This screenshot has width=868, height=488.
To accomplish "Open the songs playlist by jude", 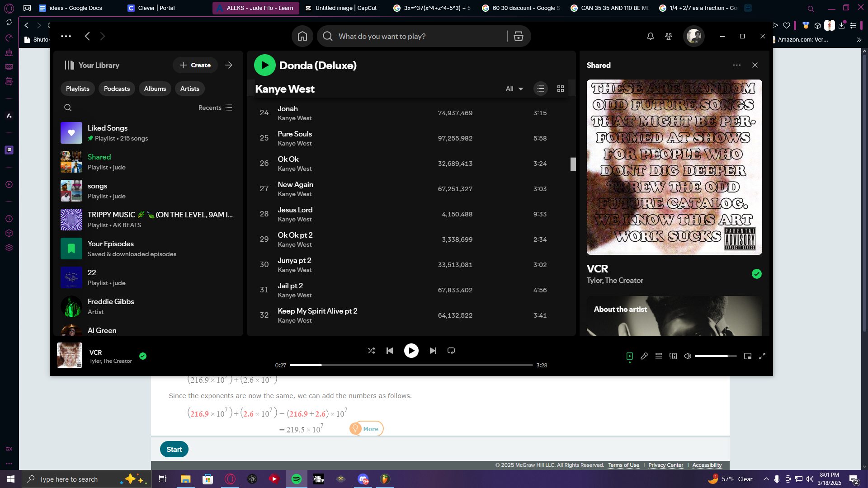I will (148, 191).
